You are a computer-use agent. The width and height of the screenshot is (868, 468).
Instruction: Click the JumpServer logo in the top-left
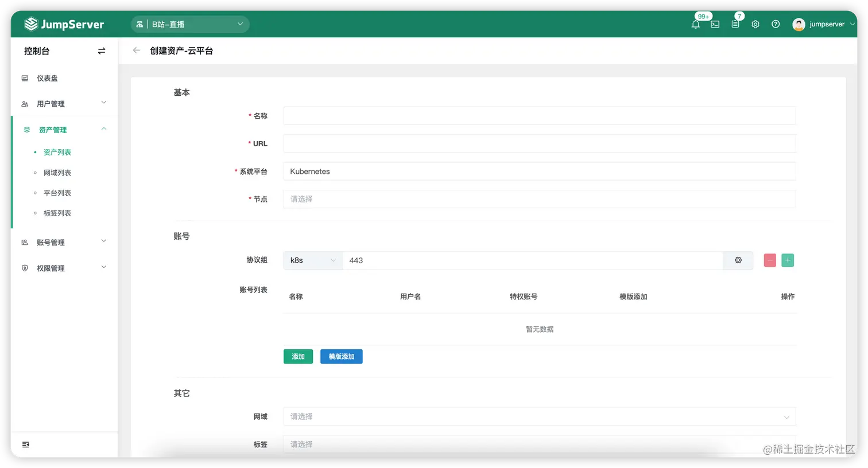64,24
